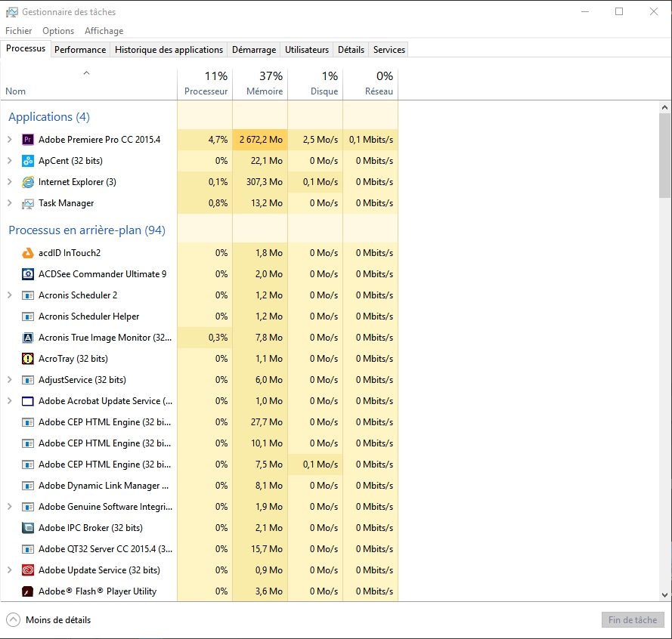Click the Gestionnaire des tâches title bar icon
The image size is (672, 639).
coord(12,12)
